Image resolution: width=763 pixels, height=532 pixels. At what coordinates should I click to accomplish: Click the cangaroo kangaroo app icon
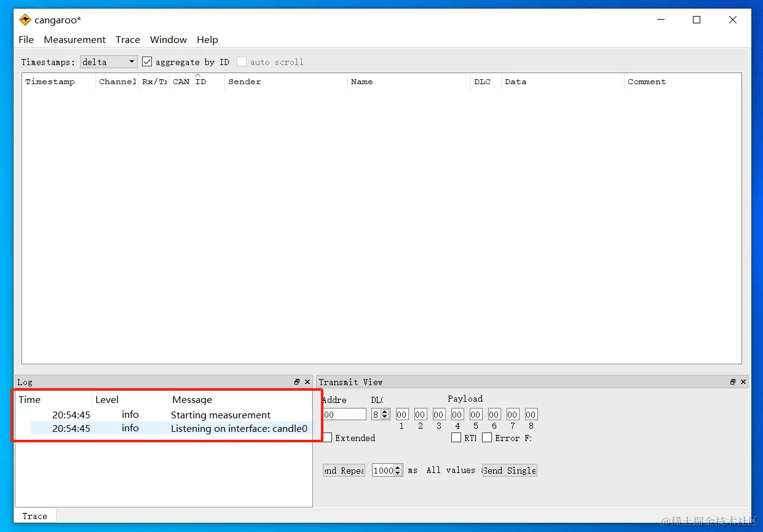pos(25,20)
